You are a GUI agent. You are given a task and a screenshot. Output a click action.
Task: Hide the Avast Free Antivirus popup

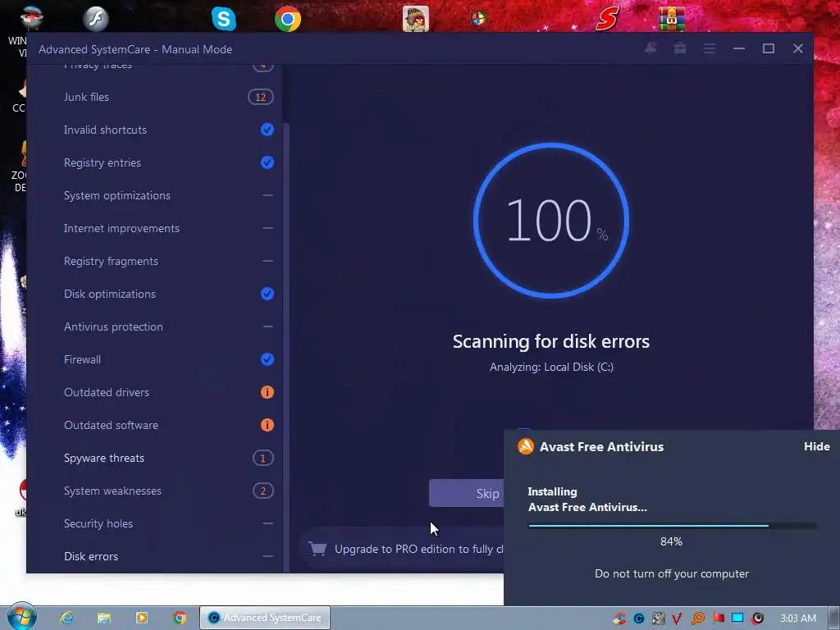tap(816, 446)
